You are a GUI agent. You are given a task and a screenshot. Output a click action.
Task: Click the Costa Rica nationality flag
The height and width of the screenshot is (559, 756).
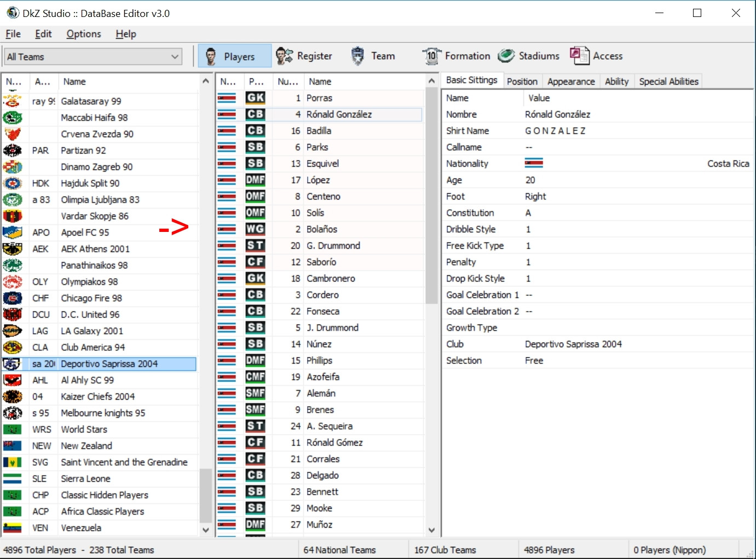point(534,164)
